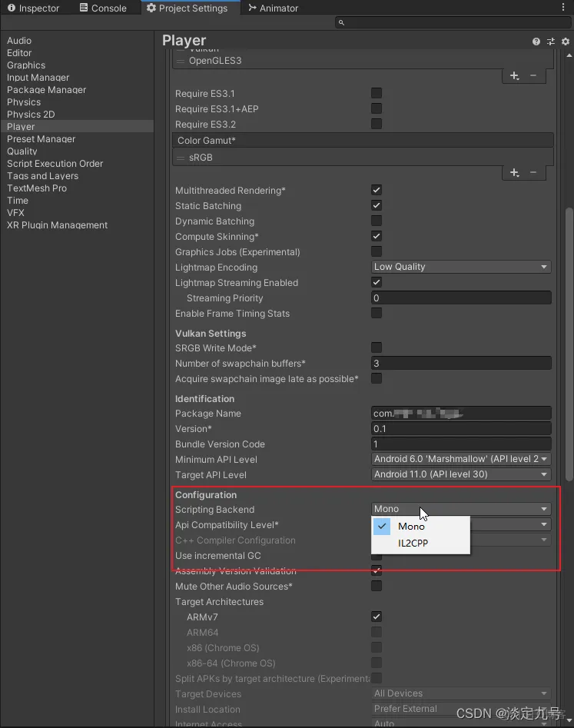Open the Player settings help icon

536,42
